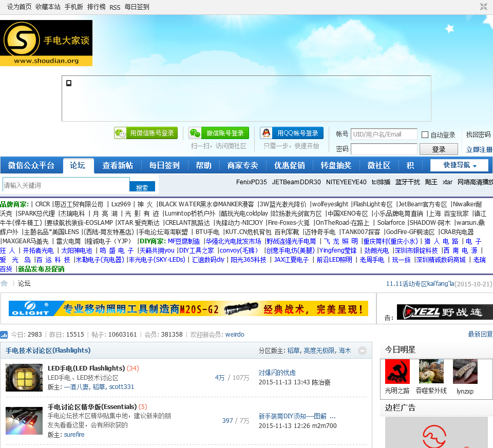Click 新品发布及促销 link
This screenshot has height=448, width=493.
(41, 269)
